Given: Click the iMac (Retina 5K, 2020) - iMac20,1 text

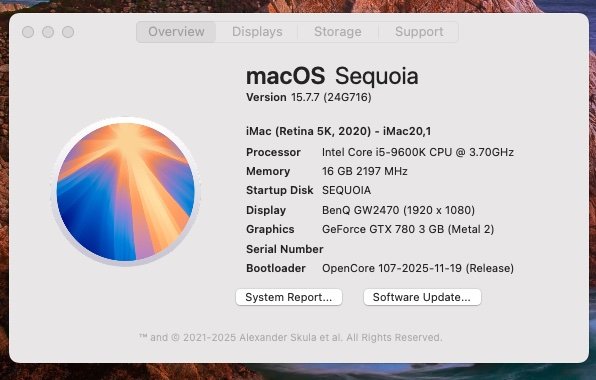Looking at the screenshot, I should point(339,131).
